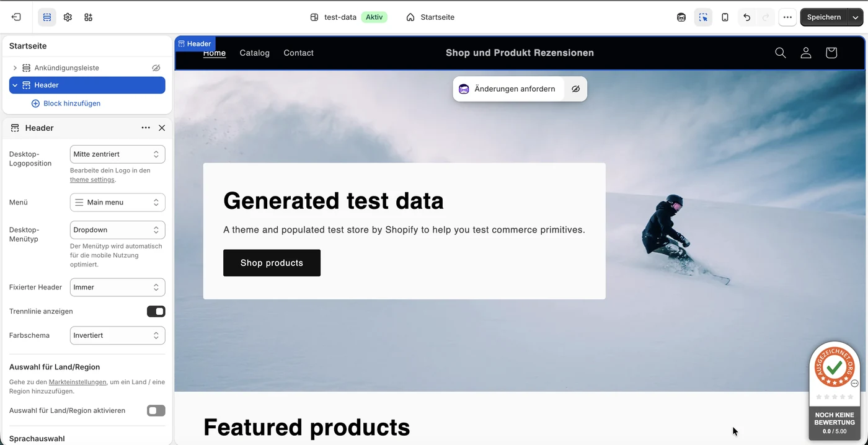Open the Startseite page selector
The height and width of the screenshot is (445, 868).
coord(430,17)
